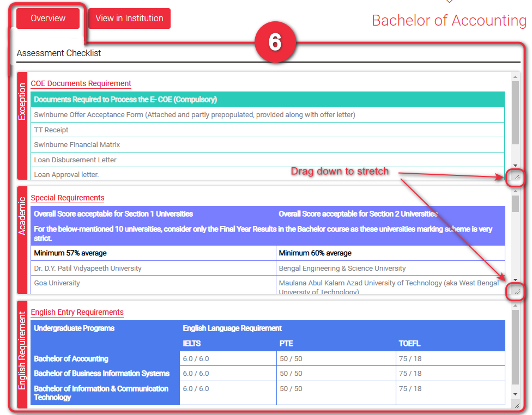This screenshot has height=415, width=532.
Task: Open the COE Documents Requirement link
Action: tap(81, 83)
